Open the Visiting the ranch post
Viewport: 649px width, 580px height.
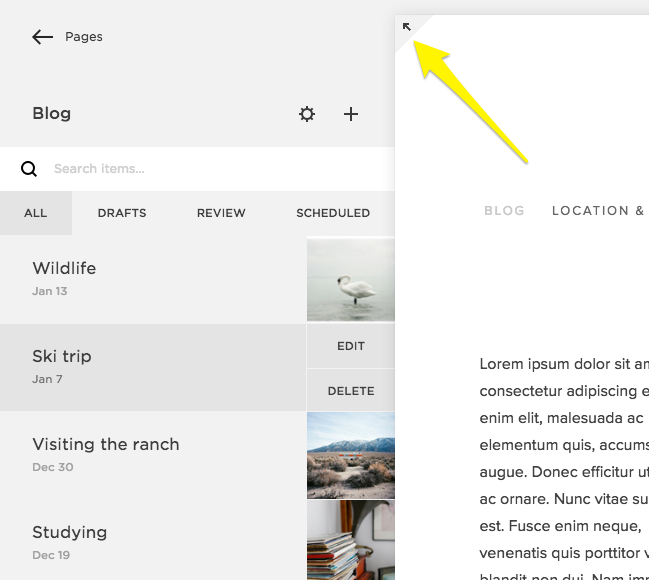pyautogui.click(x=150, y=454)
